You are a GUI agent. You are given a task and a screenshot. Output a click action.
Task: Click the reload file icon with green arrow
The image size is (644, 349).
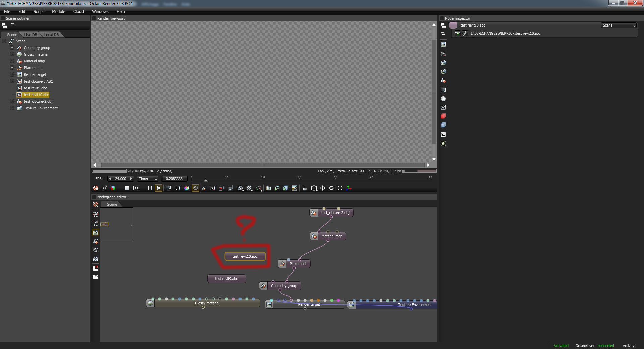click(458, 33)
